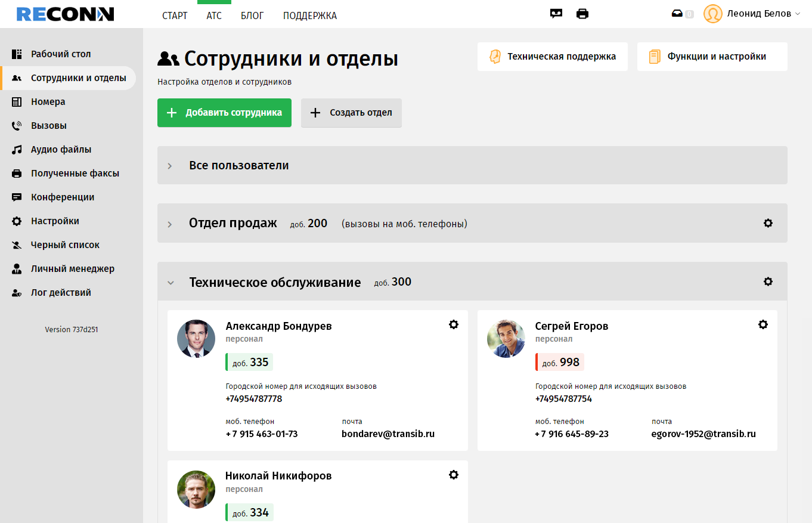Image resolution: width=812 pixels, height=523 pixels.
Task: Click the orange user avatar icon
Action: tap(713, 14)
